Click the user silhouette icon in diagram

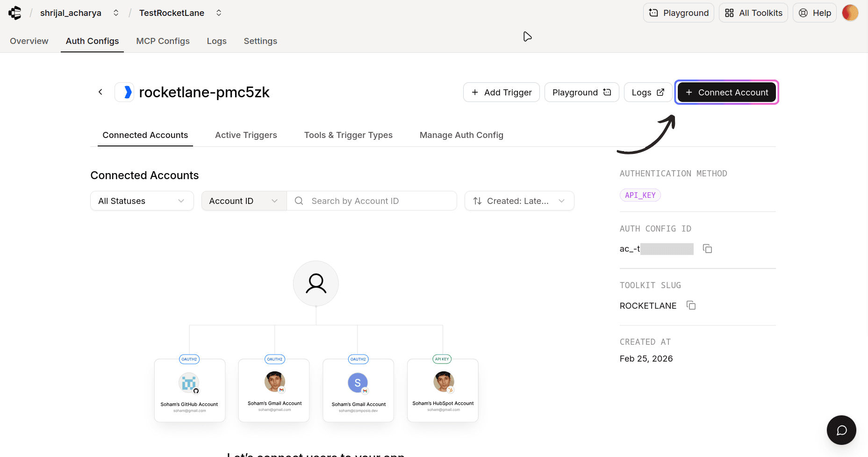(x=316, y=283)
